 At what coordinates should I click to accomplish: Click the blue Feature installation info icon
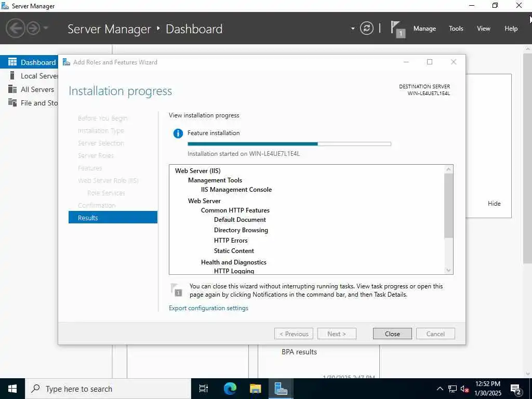178,134
